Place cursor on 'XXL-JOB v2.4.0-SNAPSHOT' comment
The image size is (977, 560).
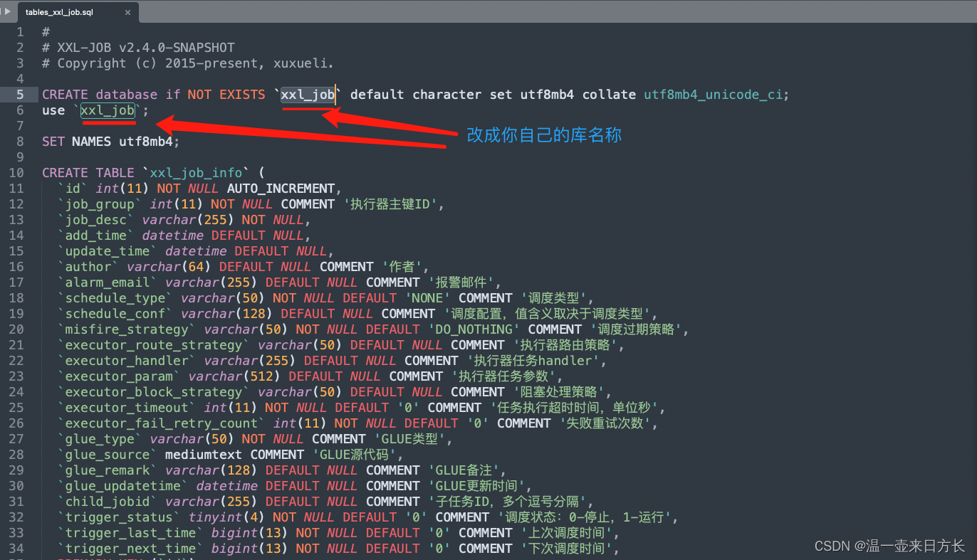138,48
